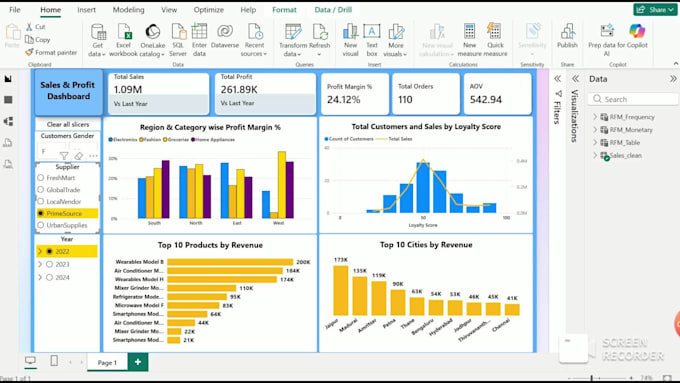
Task: Collapse the Data pane
Action: pyautogui.click(x=673, y=79)
